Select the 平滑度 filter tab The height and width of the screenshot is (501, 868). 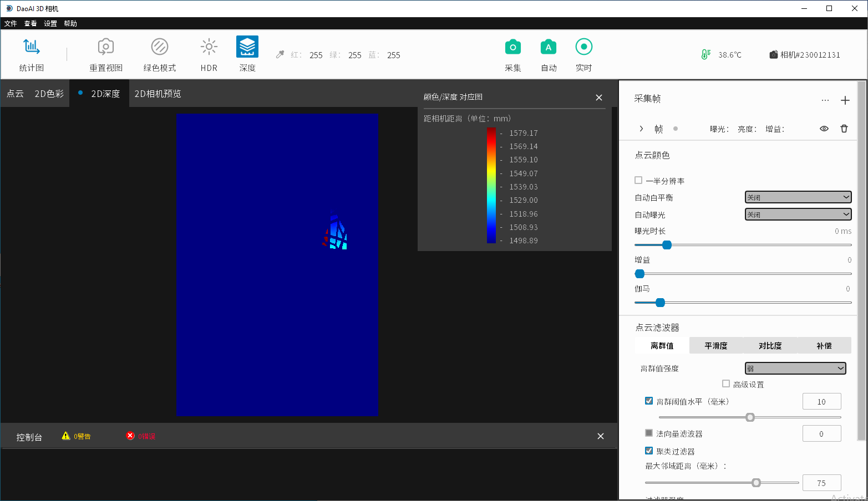click(x=716, y=345)
